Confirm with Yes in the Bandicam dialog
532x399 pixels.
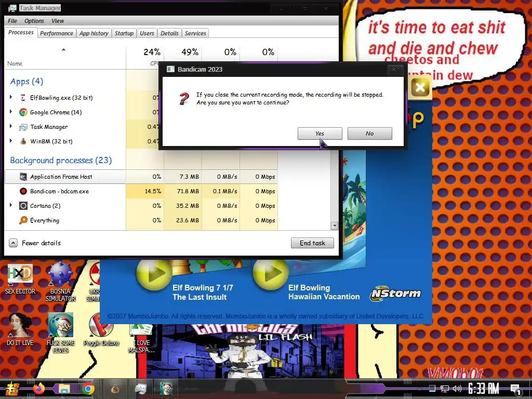pos(320,134)
